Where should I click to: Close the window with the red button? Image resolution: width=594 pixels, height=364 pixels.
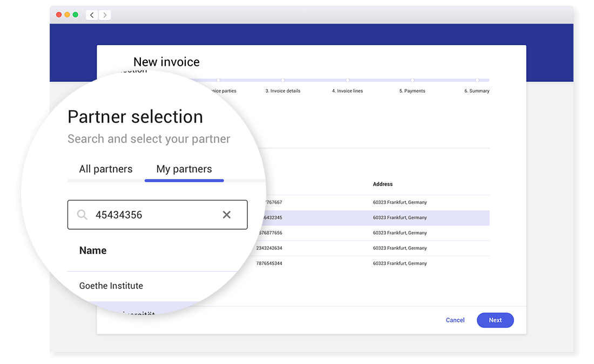(x=59, y=15)
